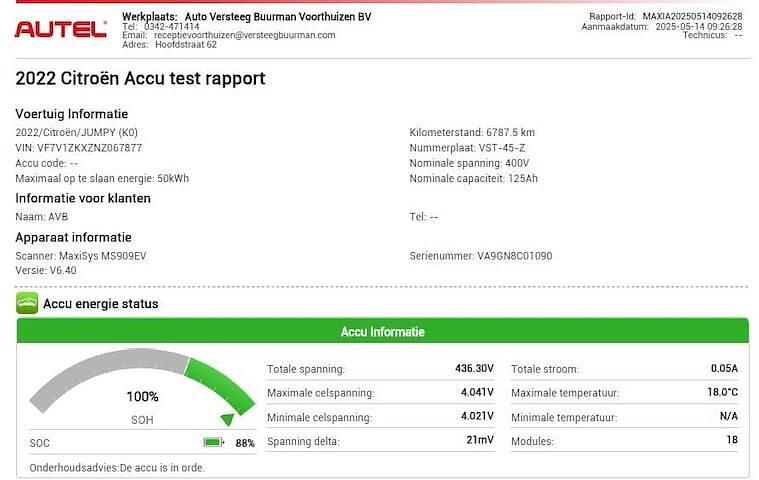
Task: Click the Totale stroom value 0.05A
Action: pyautogui.click(x=723, y=369)
